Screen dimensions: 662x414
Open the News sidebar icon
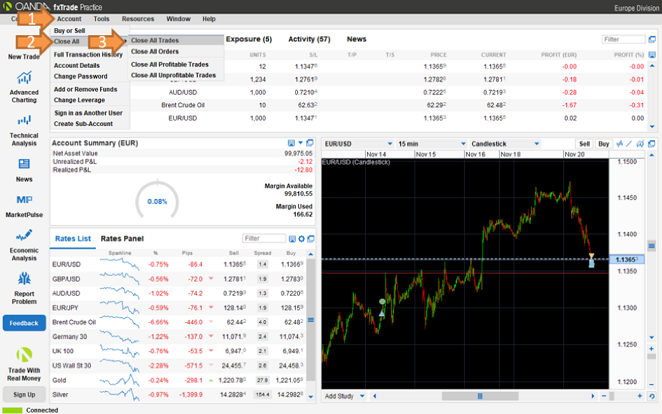tap(23, 162)
